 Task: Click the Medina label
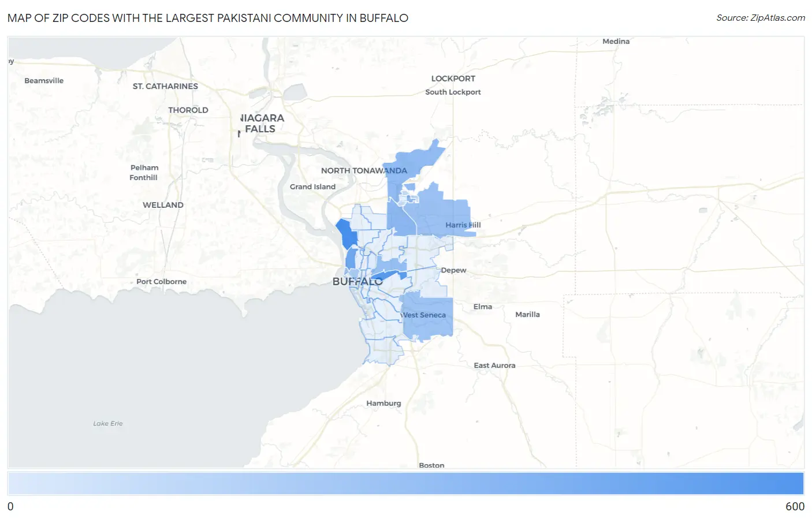[x=616, y=41]
